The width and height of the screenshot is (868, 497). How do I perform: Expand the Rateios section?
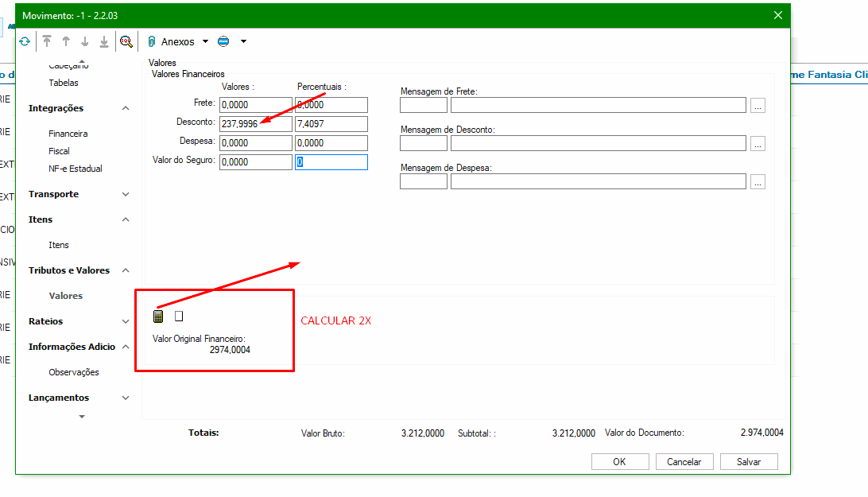click(126, 321)
